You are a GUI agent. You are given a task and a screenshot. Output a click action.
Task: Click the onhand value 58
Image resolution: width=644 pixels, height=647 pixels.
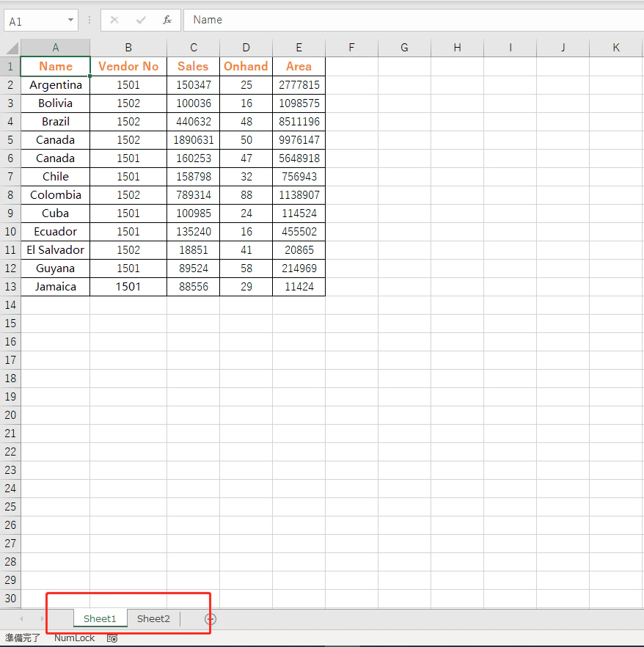point(246,268)
